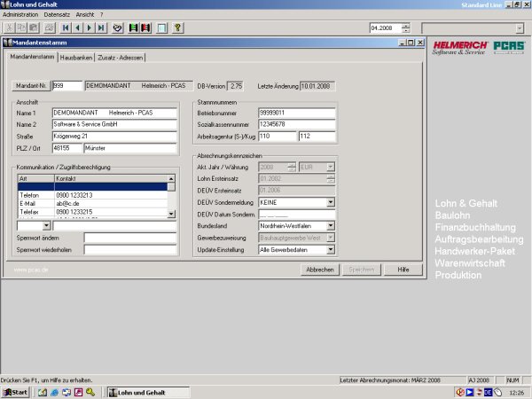Click the magnifier key quick launch icon
532x399 pixels.
point(90,392)
